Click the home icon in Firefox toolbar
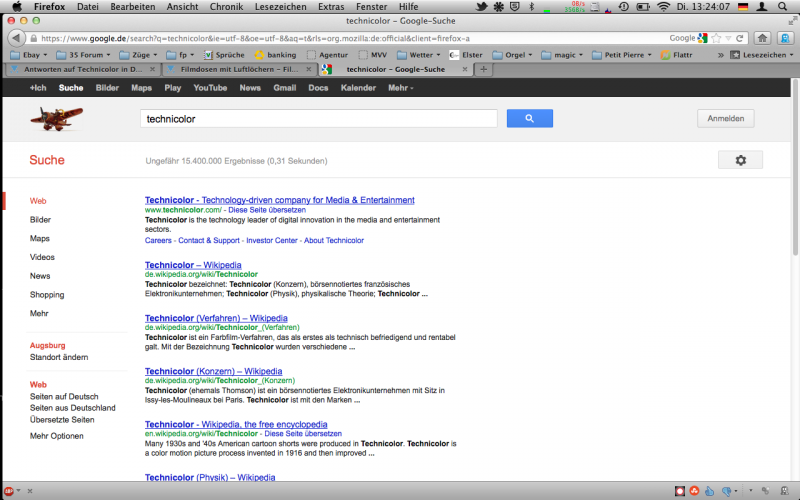The image size is (800, 500). [x=763, y=38]
